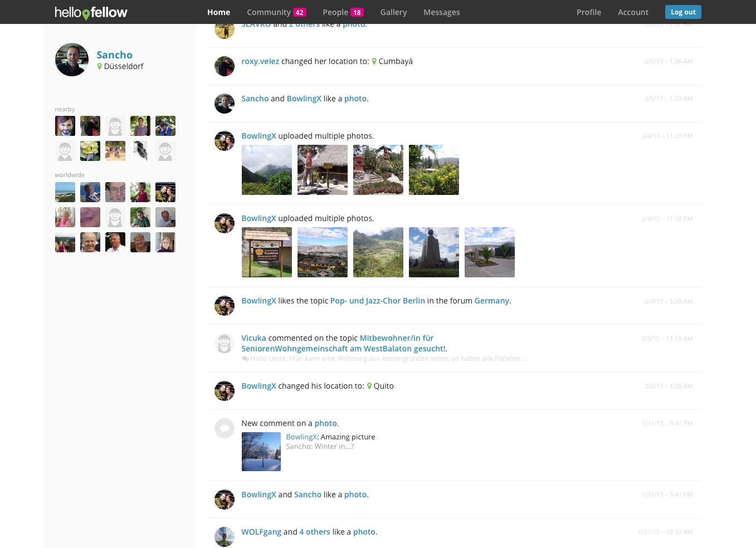Switch to the Gallery section
Viewport: 756px width, 548px height.
pyautogui.click(x=393, y=12)
